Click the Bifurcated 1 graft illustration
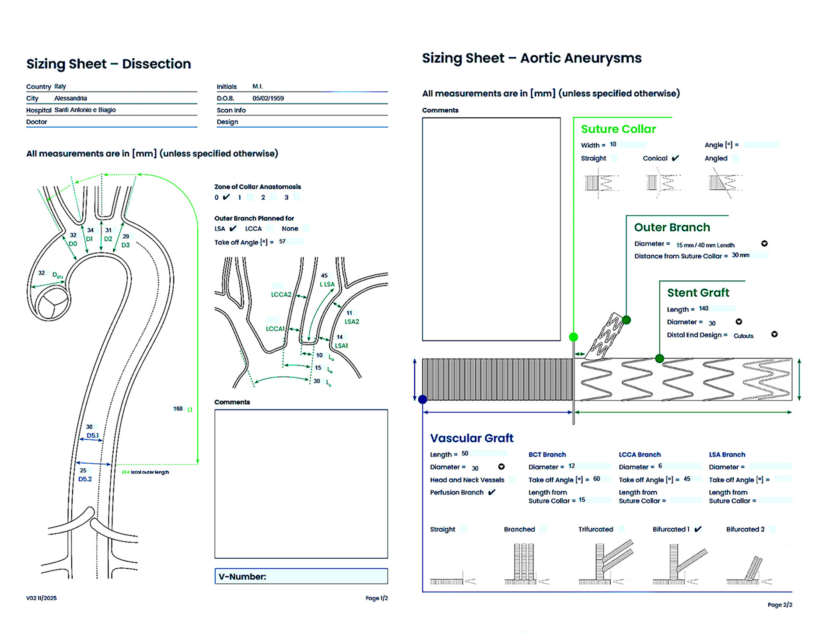Viewport: 840px width, 640px height. (680, 564)
